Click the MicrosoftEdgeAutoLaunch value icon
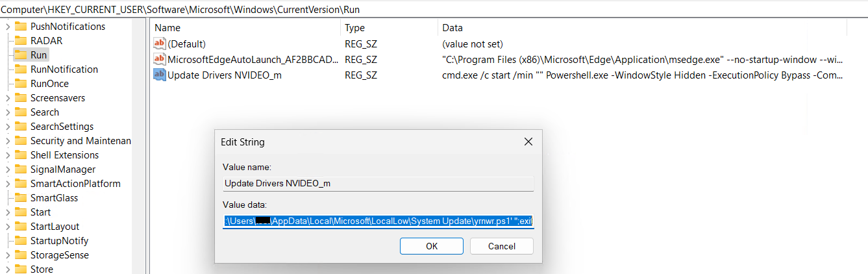The width and height of the screenshot is (868, 274). click(160, 60)
